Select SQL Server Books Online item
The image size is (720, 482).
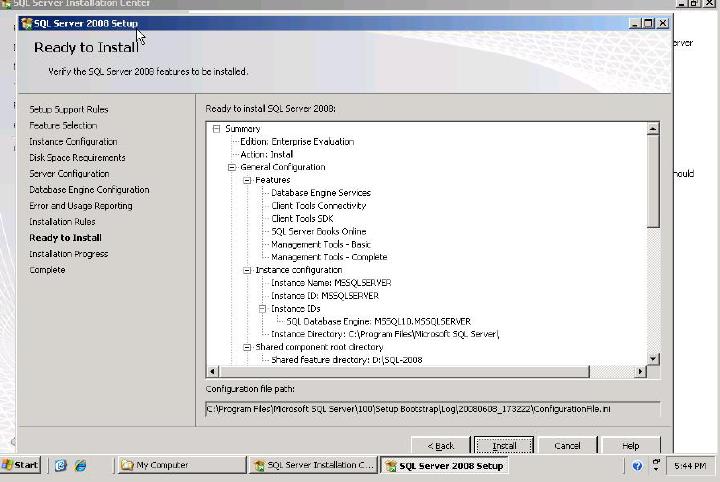point(318,232)
